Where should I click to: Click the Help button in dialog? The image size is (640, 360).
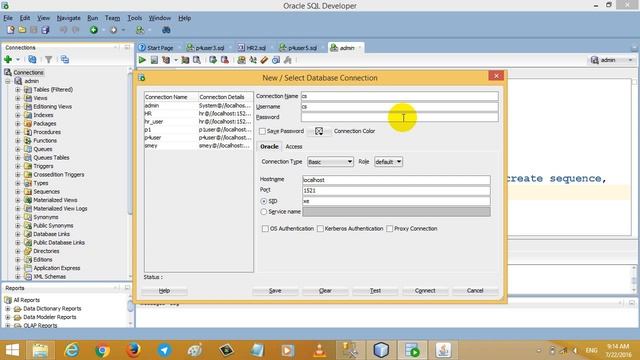point(164,291)
